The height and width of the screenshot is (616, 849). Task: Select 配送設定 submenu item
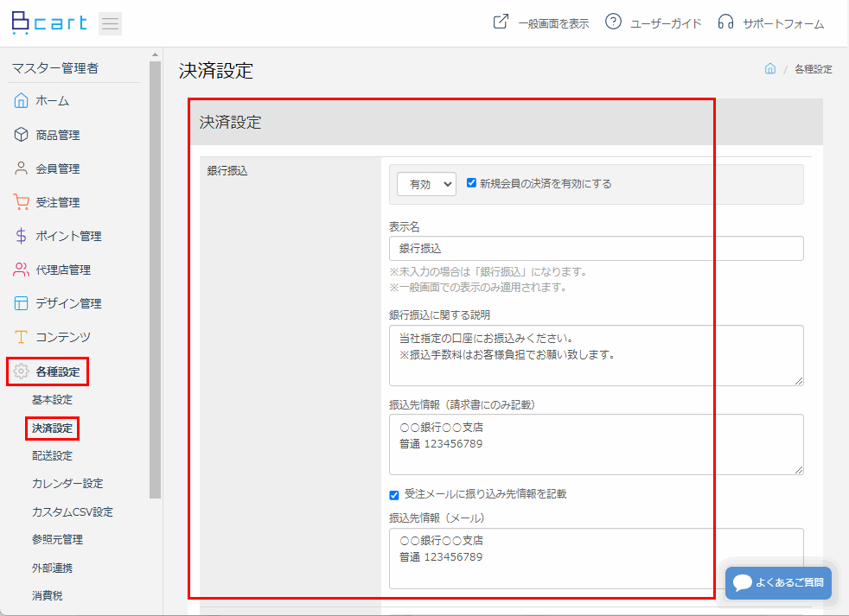click(x=52, y=456)
